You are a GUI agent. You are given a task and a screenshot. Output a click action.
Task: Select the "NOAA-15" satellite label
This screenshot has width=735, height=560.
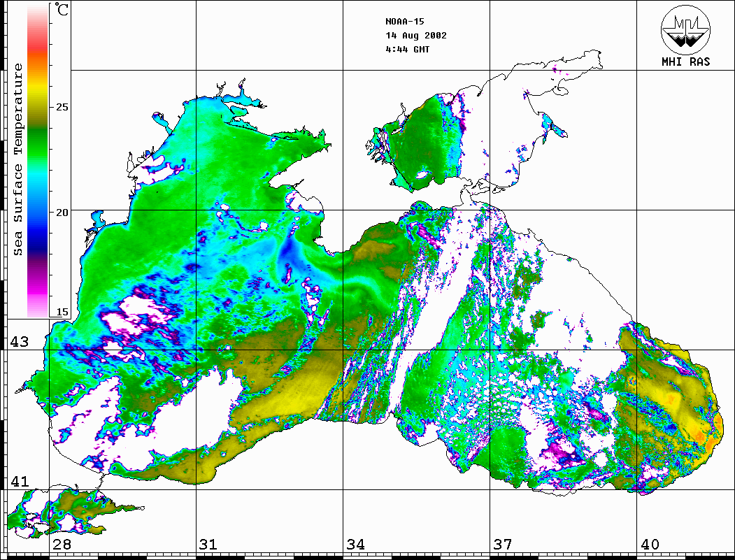405,22
